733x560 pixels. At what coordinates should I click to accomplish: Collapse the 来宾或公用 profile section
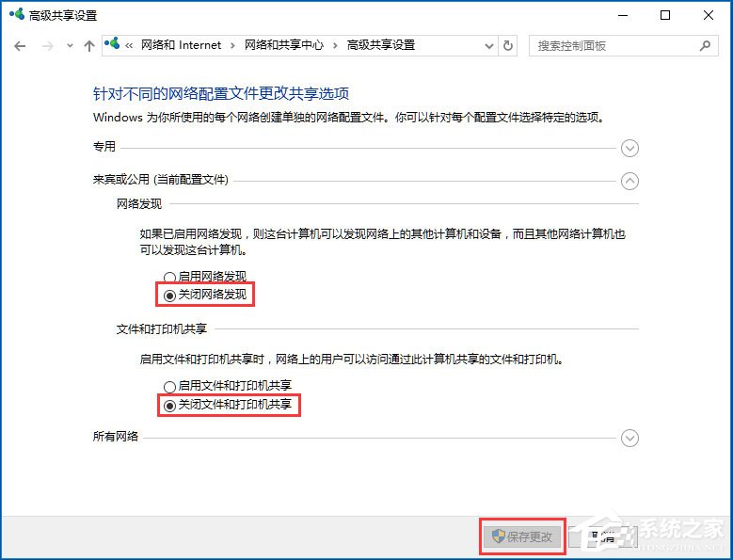click(629, 181)
